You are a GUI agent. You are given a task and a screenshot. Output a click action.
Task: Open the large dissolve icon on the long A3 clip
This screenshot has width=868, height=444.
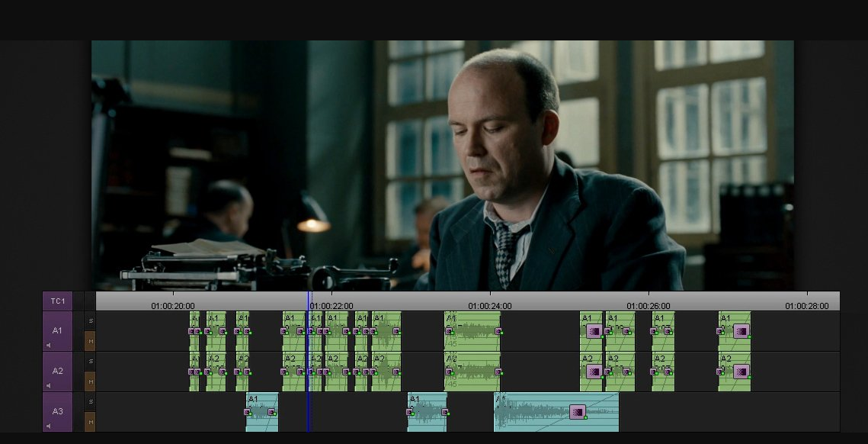pyautogui.click(x=578, y=412)
